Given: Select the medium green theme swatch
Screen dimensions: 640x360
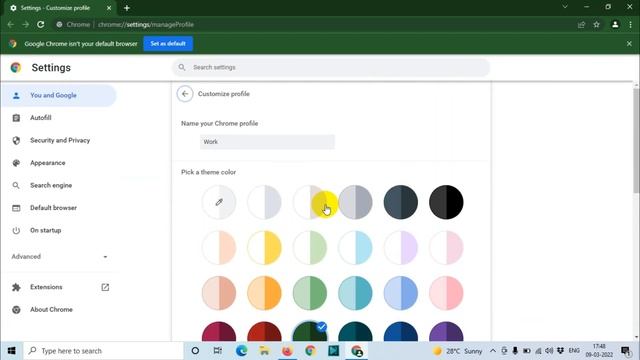Looking at the screenshot, I should (x=310, y=293).
